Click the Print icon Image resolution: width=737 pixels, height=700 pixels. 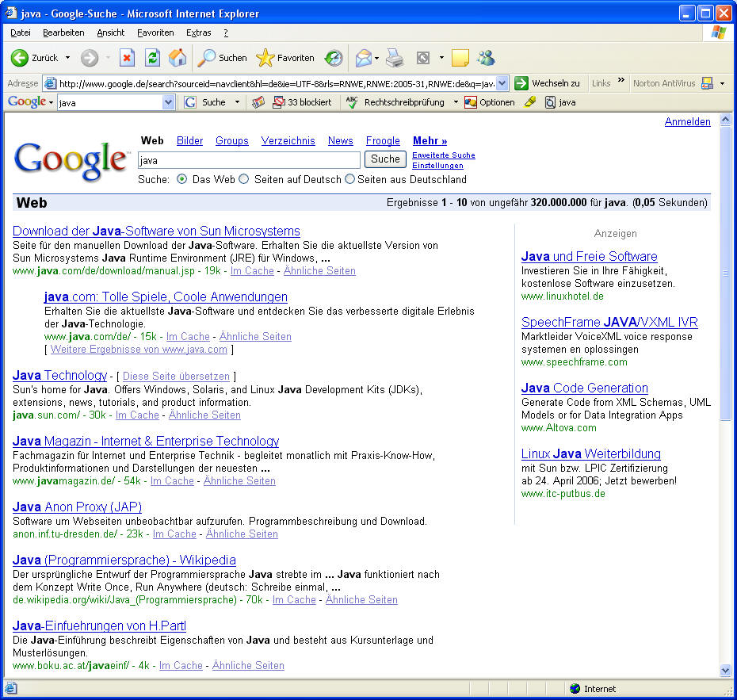[x=395, y=58]
